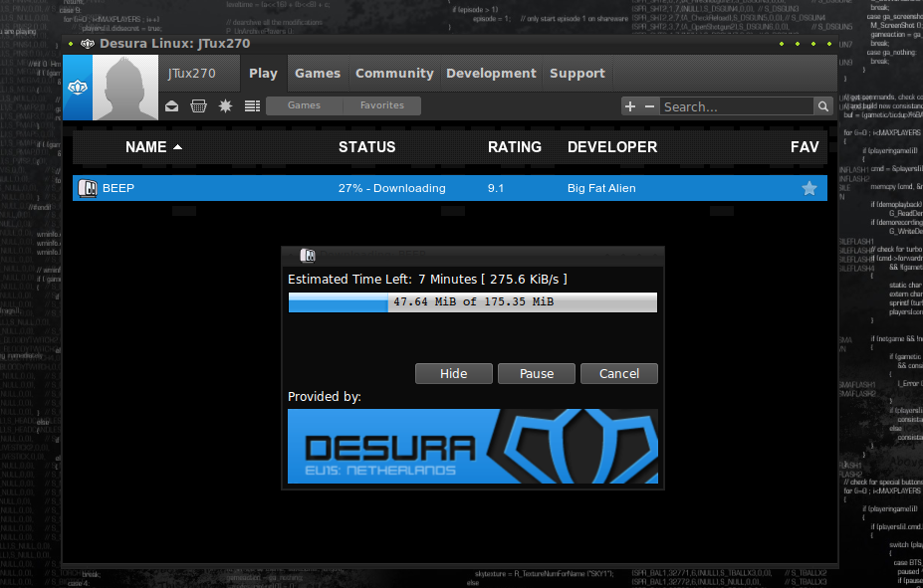The height and width of the screenshot is (588, 923).
Task: Click the Desura logo menu button
Action: [78, 87]
